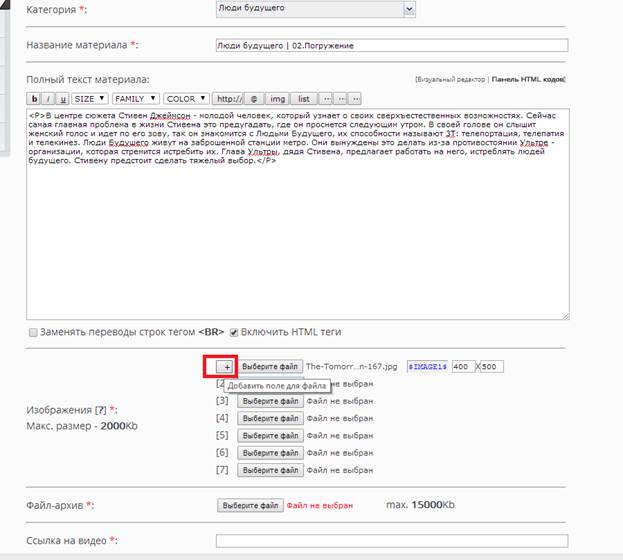Select Панель HTML кодов mode
Screen dimensions: 623x560
tap(528, 79)
